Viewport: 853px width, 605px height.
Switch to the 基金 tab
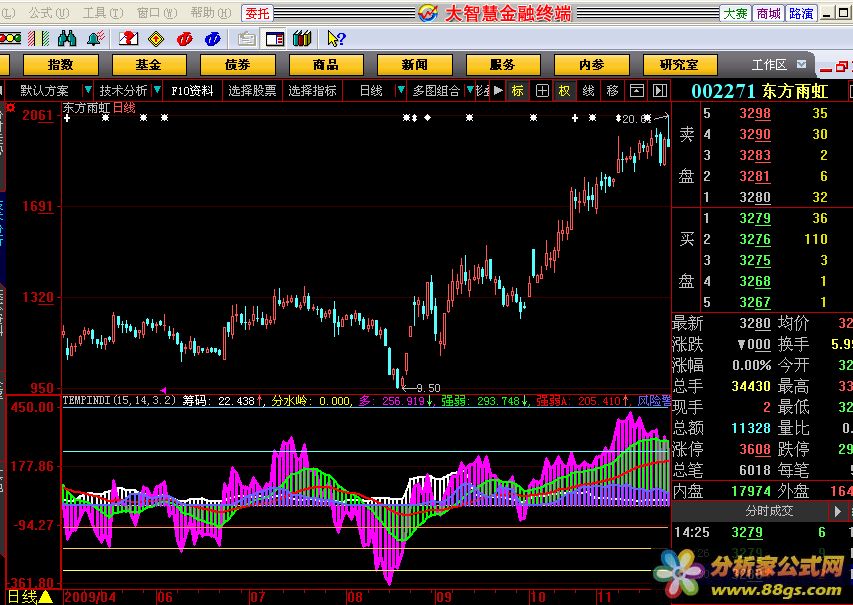point(149,65)
